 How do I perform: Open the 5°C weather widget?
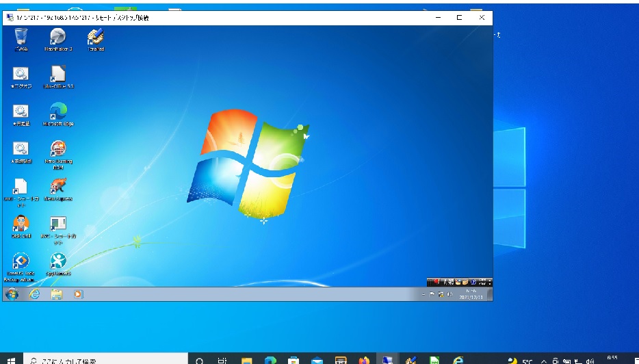coord(521,361)
